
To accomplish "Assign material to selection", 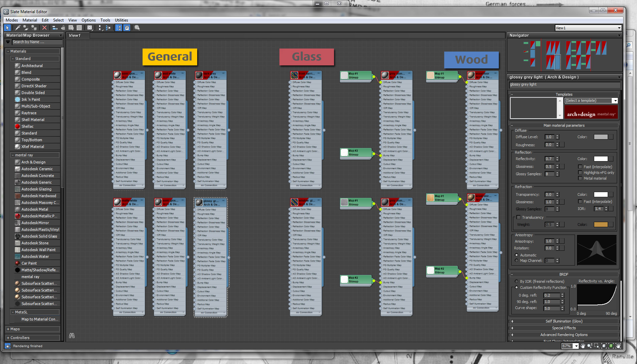I will coord(34,28).
